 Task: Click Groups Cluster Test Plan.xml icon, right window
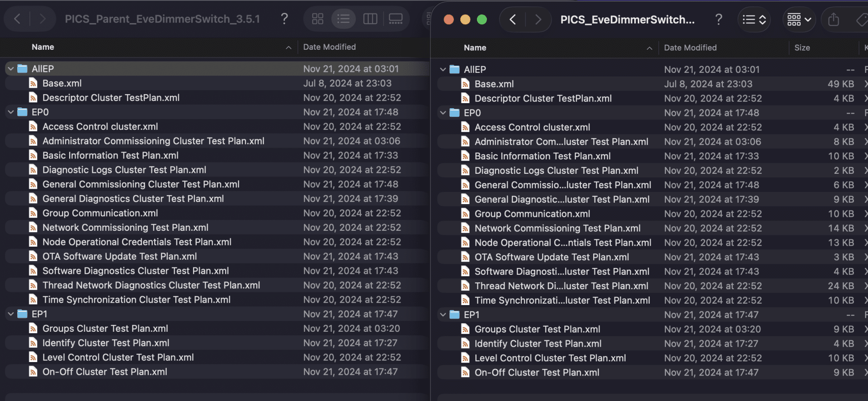(465, 329)
